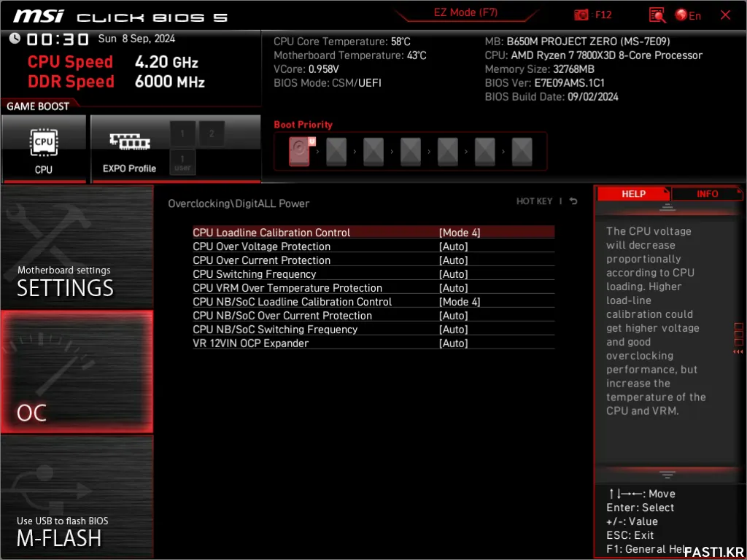Click the CPU Speed 4.20 GHz readout
747x560 pixels.
coord(113,62)
